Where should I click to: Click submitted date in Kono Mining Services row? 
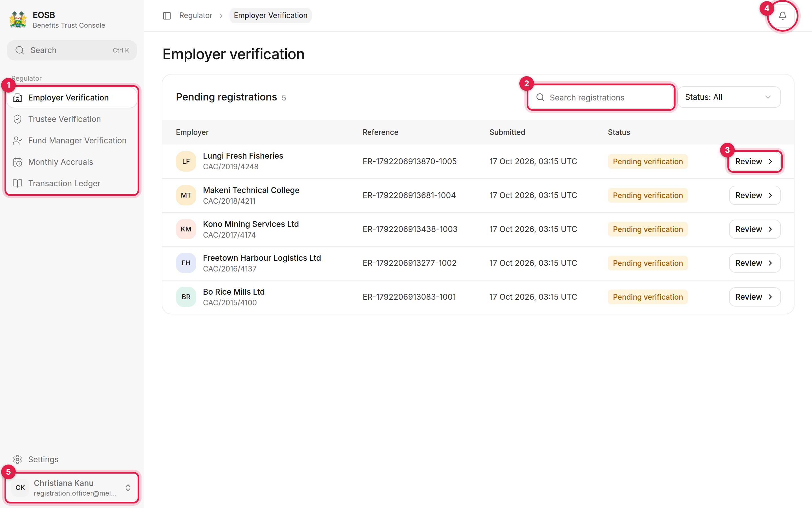[x=533, y=229]
